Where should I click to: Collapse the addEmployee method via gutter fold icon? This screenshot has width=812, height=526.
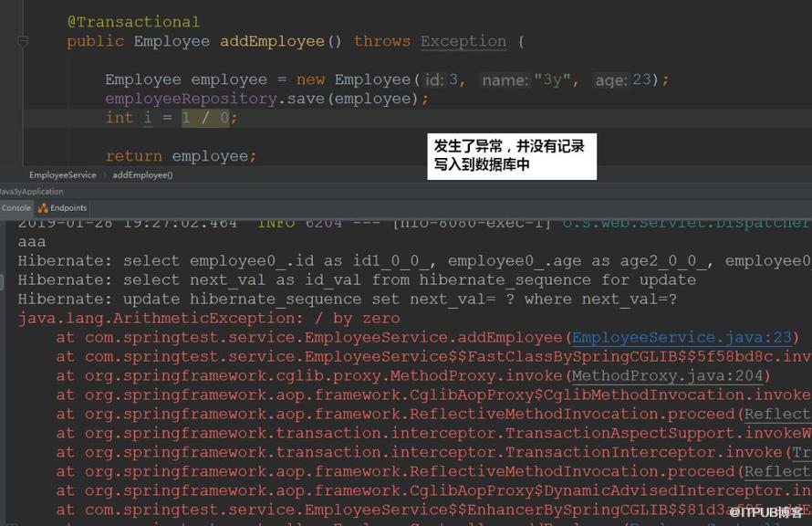23,41
